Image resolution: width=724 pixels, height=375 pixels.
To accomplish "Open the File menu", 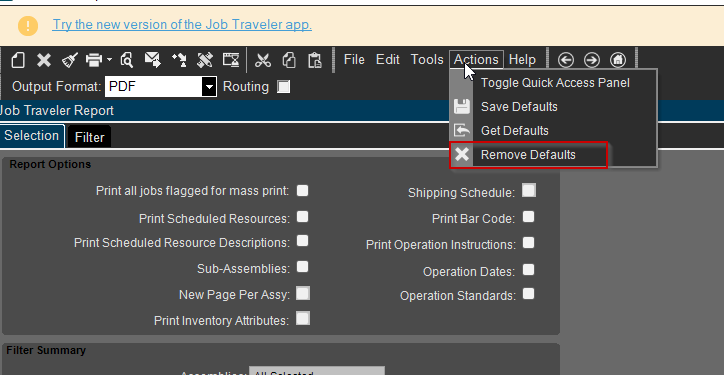I will pyautogui.click(x=354, y=60).
